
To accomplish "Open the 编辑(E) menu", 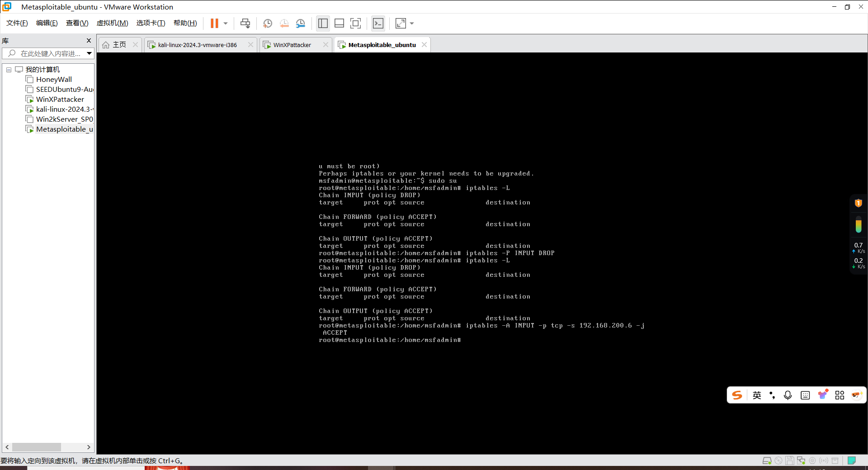I will (47, 23).
